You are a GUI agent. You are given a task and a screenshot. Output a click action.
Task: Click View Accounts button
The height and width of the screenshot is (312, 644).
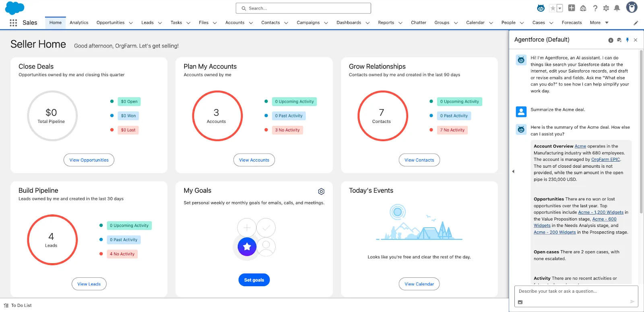point(254,160)
